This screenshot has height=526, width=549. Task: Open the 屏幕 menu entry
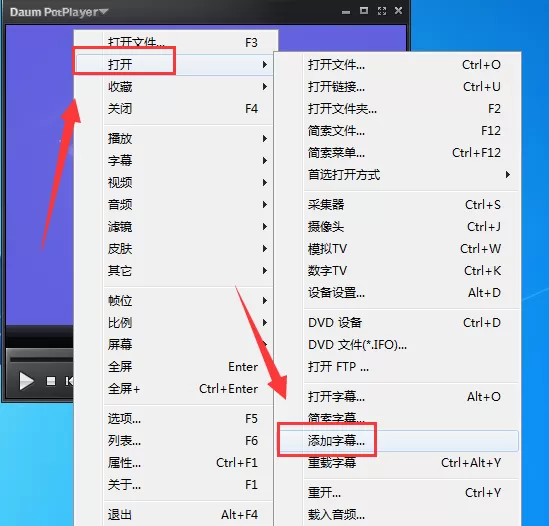[x=174, y=345]
